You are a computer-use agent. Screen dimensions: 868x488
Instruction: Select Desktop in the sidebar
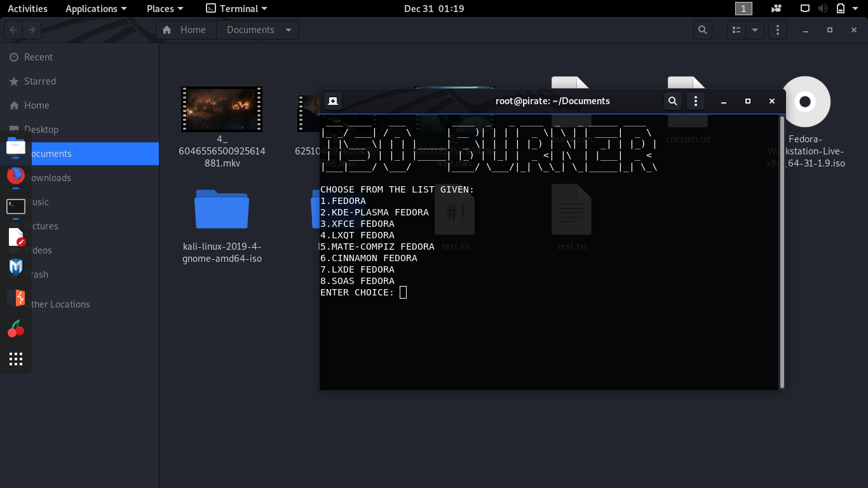[79, 130]
